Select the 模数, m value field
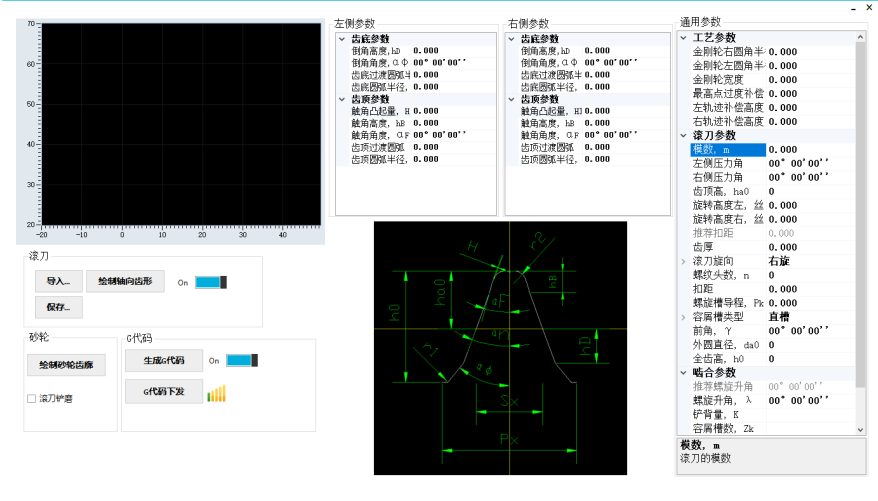Viewport: 878px width, 501px height. pos(808,149)
